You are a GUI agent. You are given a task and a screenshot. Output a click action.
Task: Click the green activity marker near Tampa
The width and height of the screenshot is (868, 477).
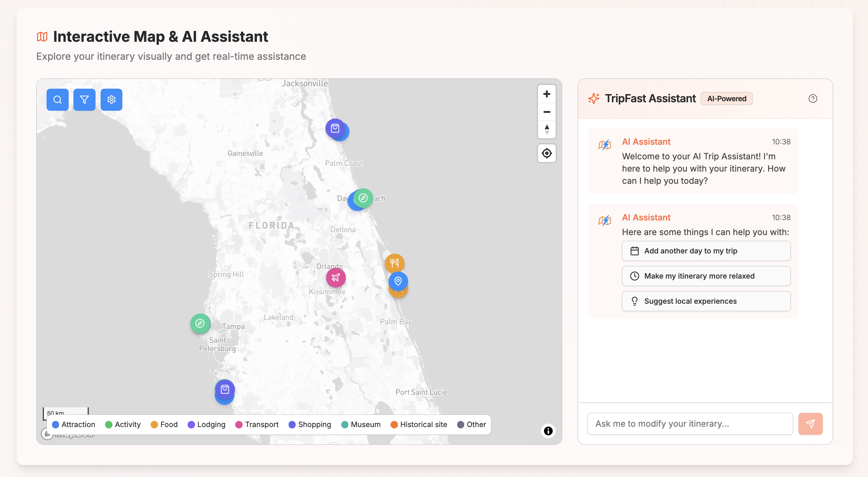[x=200, y=323]
